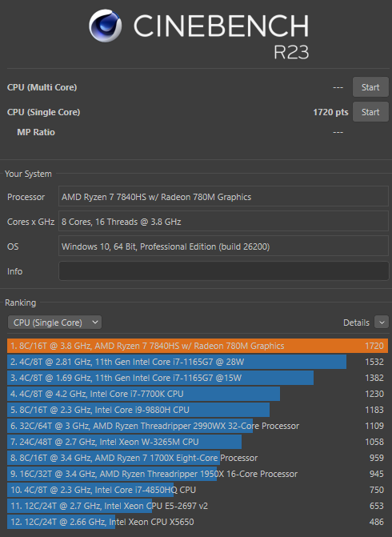
Task: Select the Threadripper 2990WX ranking row
Action: (x=198, y=426)
